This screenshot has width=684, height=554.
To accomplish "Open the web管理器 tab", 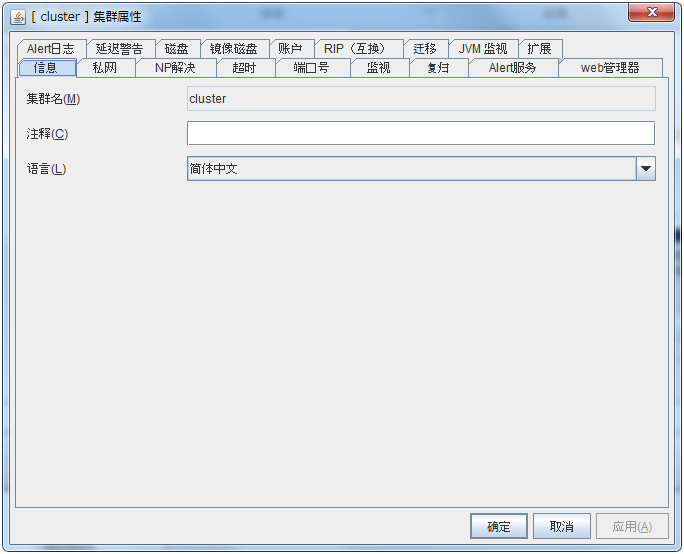I will [609, 68].
